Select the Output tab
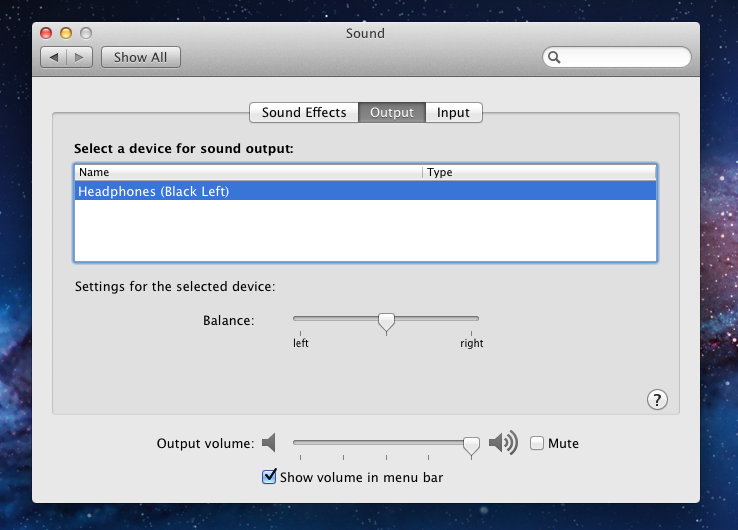Viewport: 738px width, 530px height. [392, 113]
